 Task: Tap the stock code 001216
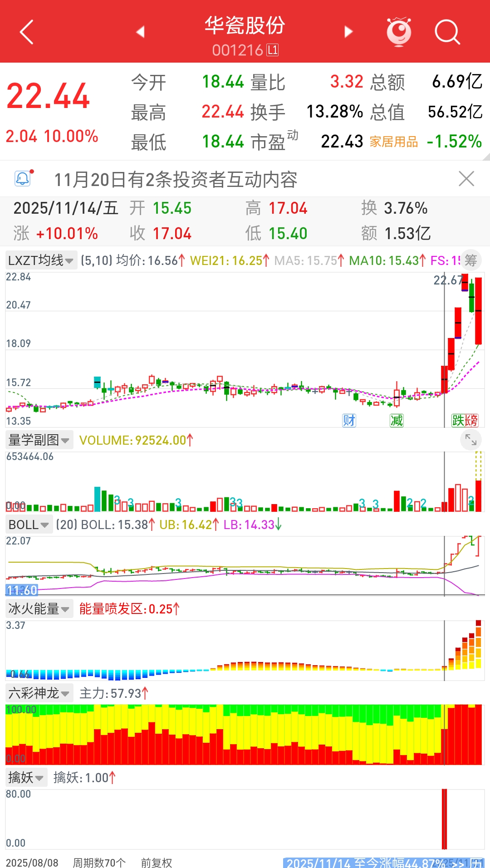[x=238, y=50]
